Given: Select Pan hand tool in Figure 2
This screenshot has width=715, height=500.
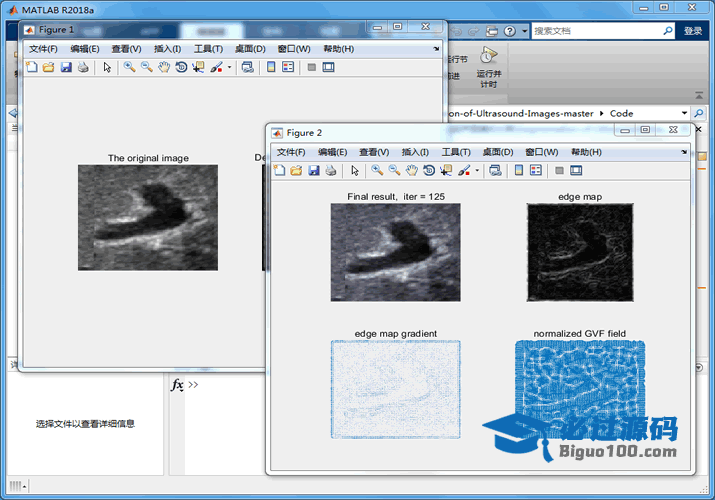Looking at the screenshot, I should pyautogui.click(x=412, y=170).
